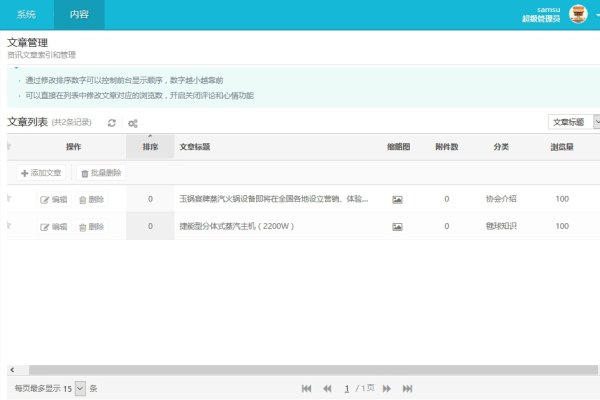Go to the next page

386,389
